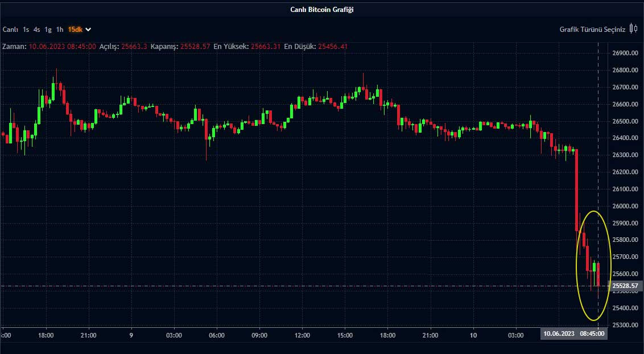
Task: Open Grafik Türünü Seçiniz chart type selector
Action: click(x=592, y=29)
